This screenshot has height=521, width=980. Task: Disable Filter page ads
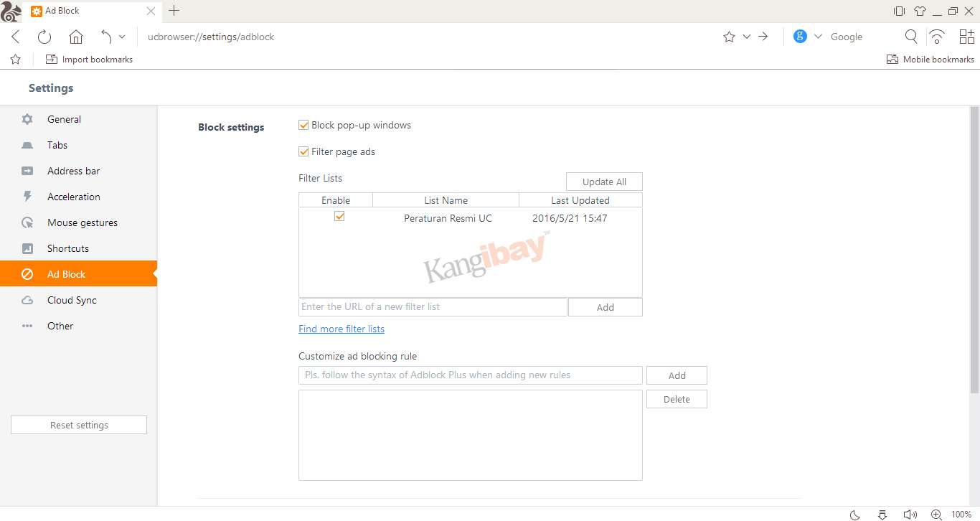303,151
